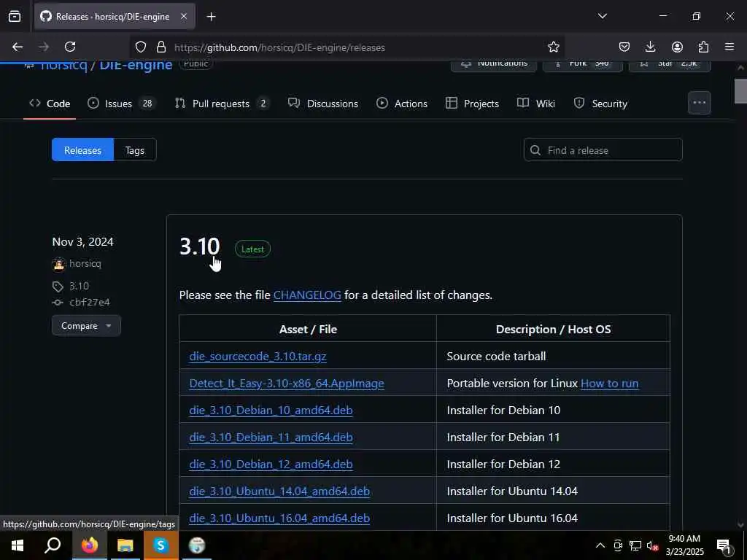The image size is (747, 560).
Task: Open the Windows Start menu
Action: [18, 545]
